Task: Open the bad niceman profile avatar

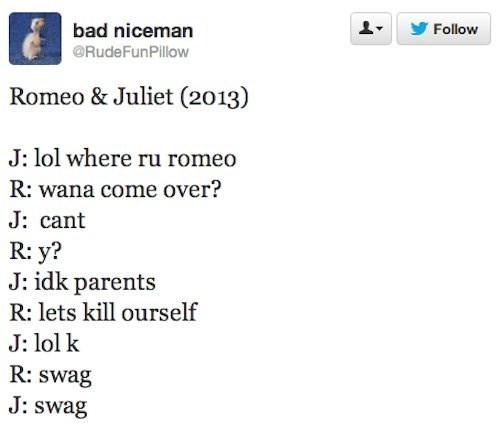Action: (x=35, y=38)
